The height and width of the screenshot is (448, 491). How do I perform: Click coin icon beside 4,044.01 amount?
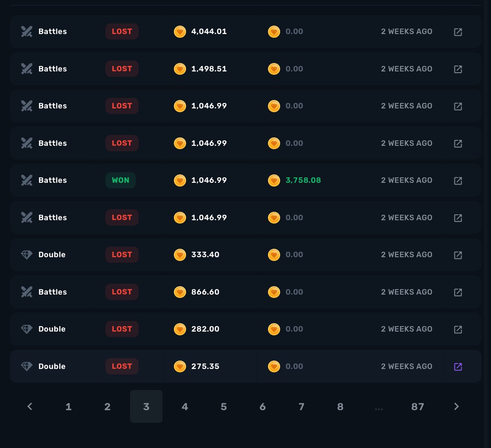click(180, 32)
